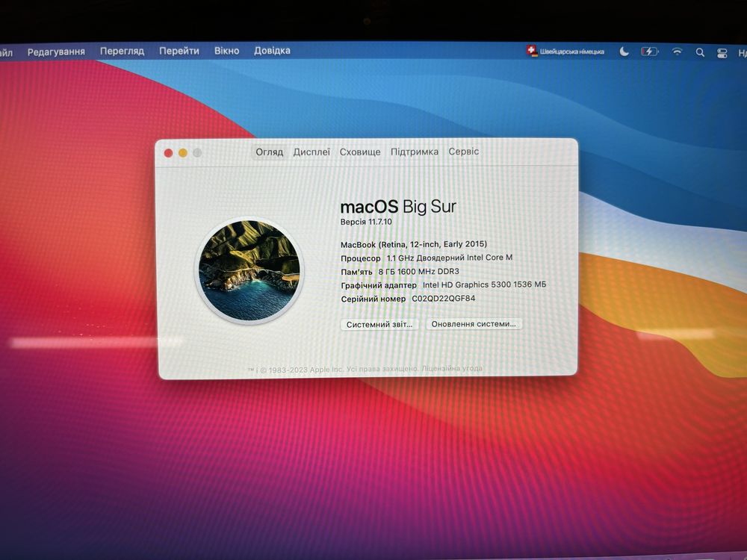Open Spotlight search magnifier
747x560 pixels.
tap(700, 52)
